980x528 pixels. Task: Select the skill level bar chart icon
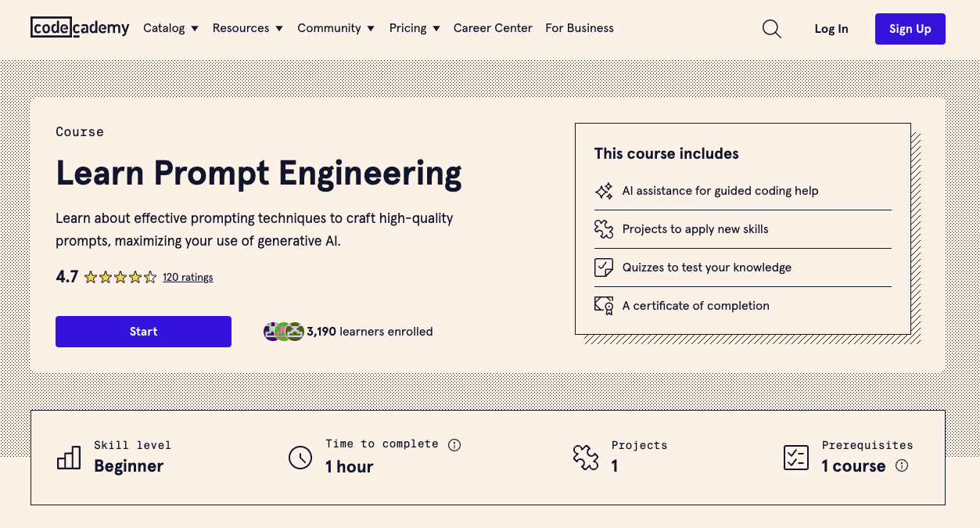[x=68, y=457]
